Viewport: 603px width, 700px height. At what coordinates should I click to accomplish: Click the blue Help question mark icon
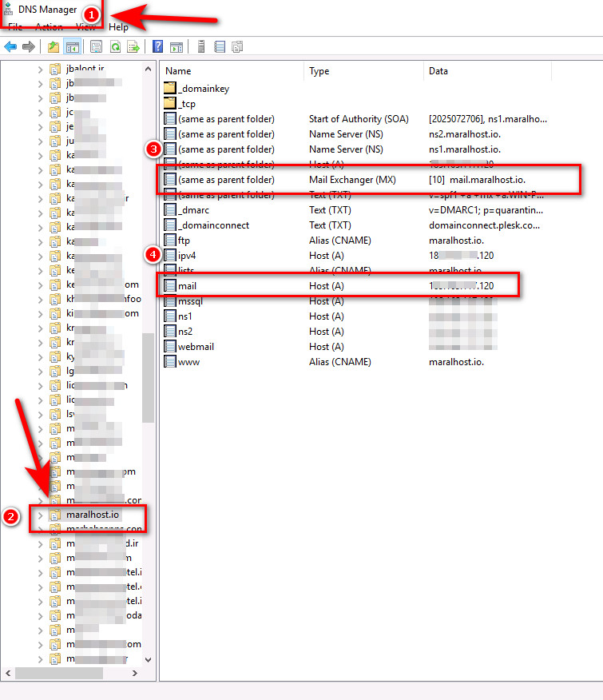pyautogui.click(x=158, y=47)
